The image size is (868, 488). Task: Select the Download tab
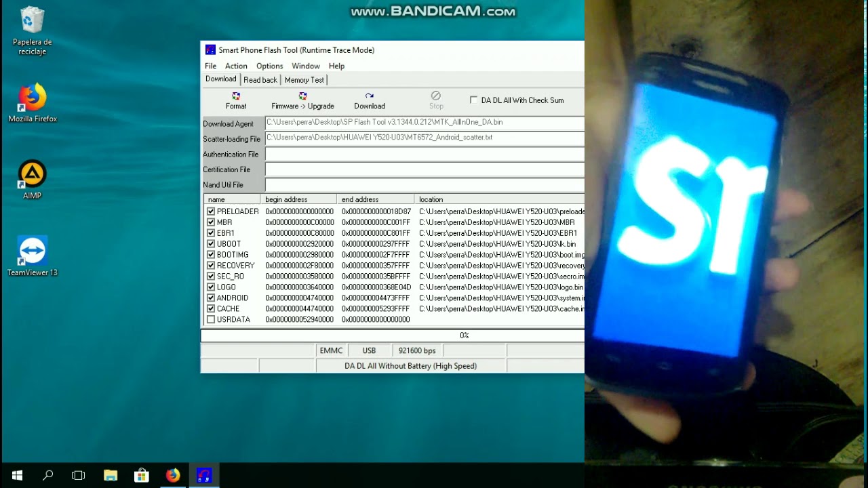[221, 79]
